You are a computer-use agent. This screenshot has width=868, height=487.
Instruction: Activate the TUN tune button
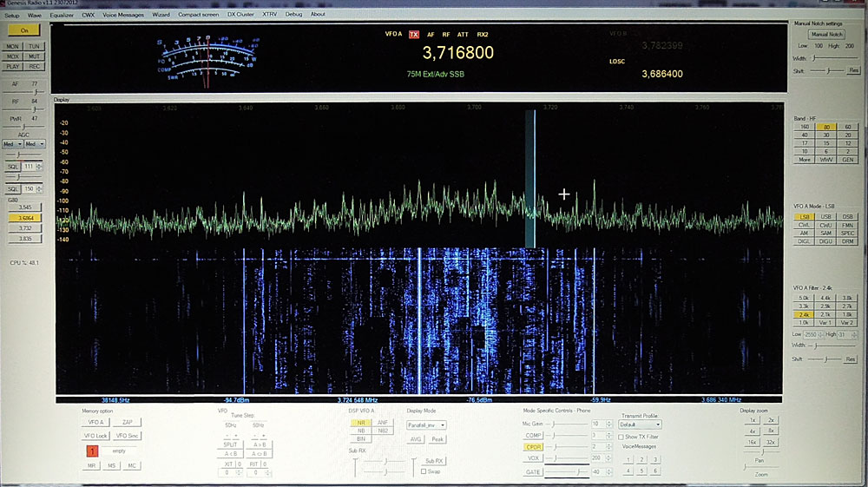click(34, 46)
